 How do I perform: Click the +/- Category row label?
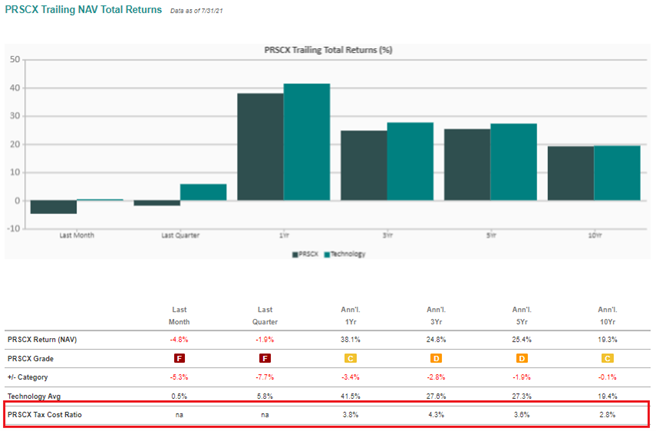tap(28, 377)
